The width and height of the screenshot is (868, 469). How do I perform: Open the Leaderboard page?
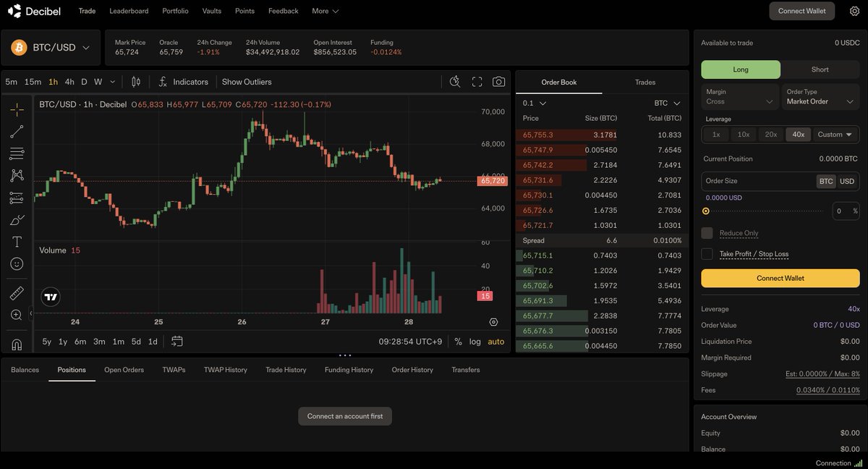click(129, 11)
